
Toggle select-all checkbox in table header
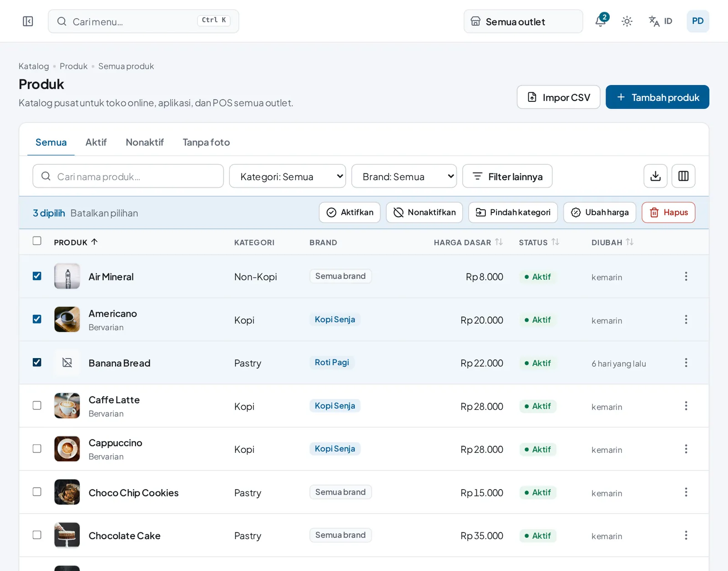pyautogui.click(x=37, y=241)
